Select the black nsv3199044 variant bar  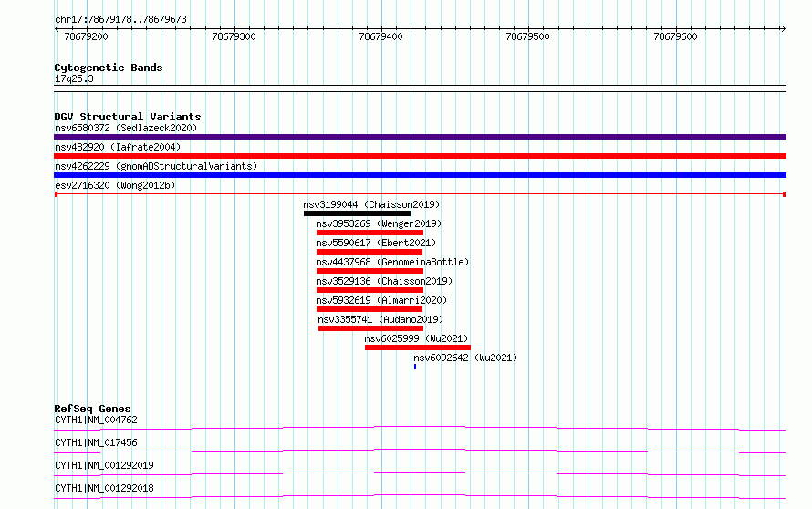tap(357, 213)
